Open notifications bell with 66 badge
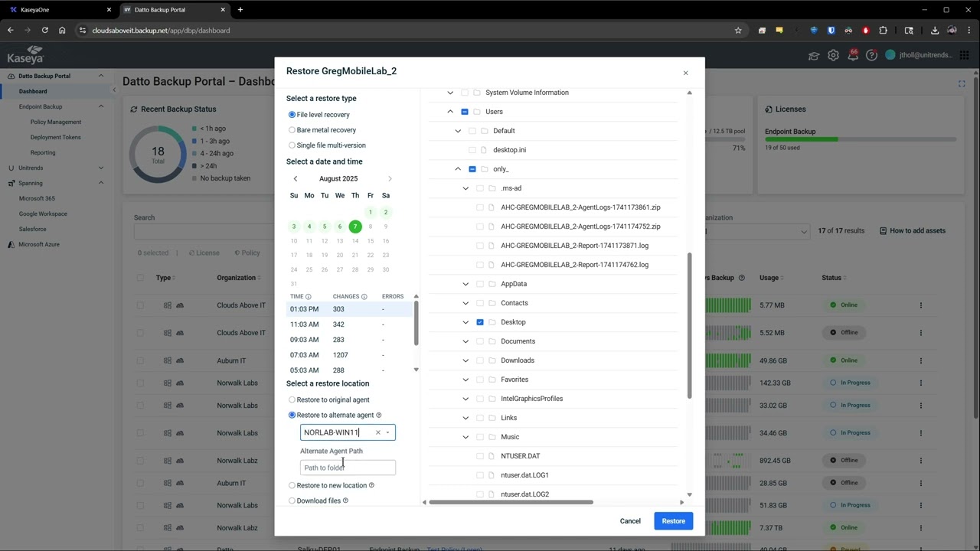This screenshot has width=980, height=551. point(852,55)
